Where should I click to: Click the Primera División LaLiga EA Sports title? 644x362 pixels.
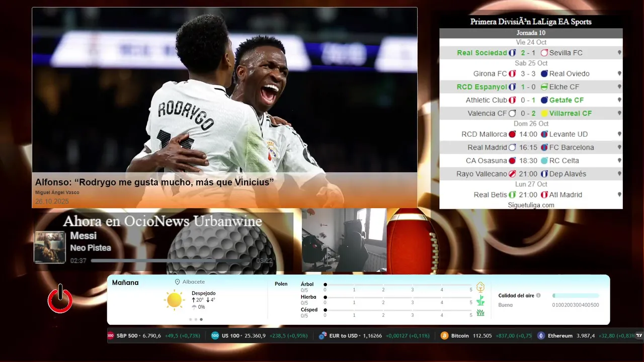tap(531, 22)
